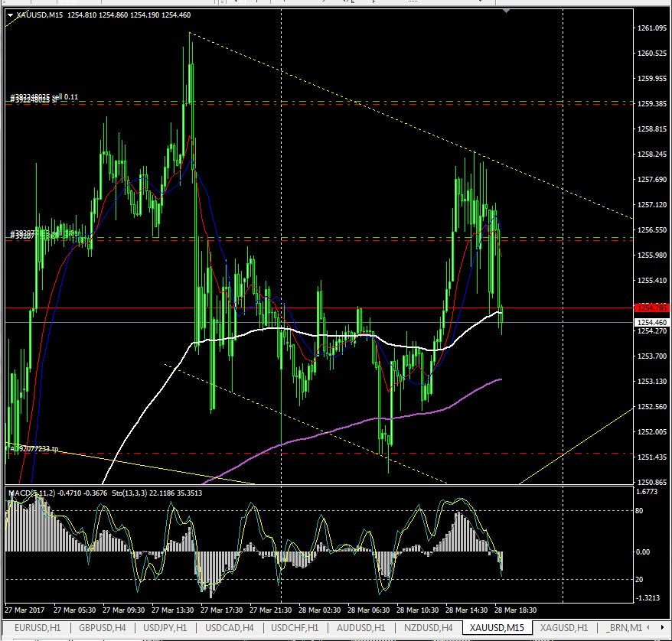This screenshot has width=672, height=641.
Task: Click the 1259.385 value on price axis
Action: coord(652,104)
